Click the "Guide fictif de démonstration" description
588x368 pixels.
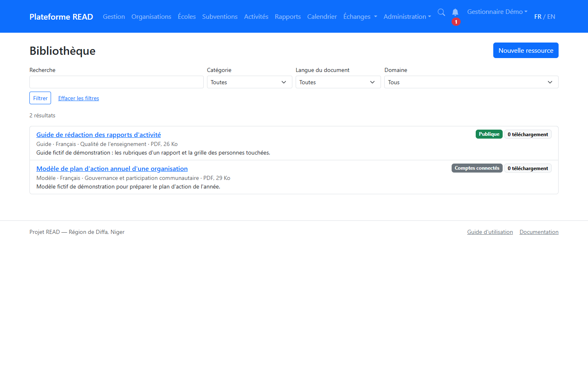click(153, 153)
